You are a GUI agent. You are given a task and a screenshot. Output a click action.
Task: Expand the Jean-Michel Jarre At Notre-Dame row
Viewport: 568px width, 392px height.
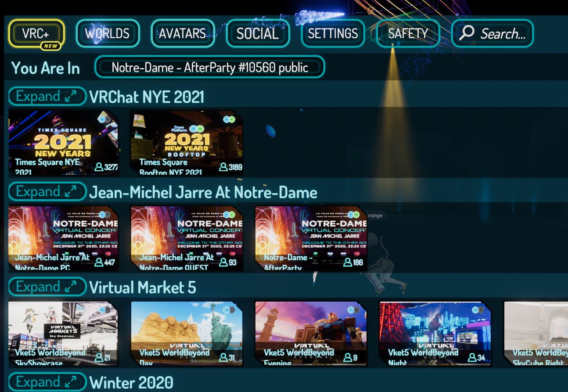click(x=47, y=191)
